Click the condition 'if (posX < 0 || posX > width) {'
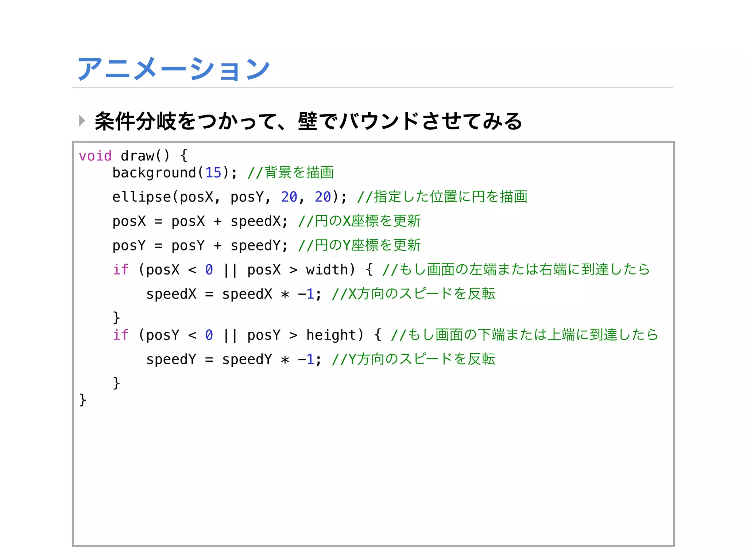The image size is (747, 560). tap(243, 270)
